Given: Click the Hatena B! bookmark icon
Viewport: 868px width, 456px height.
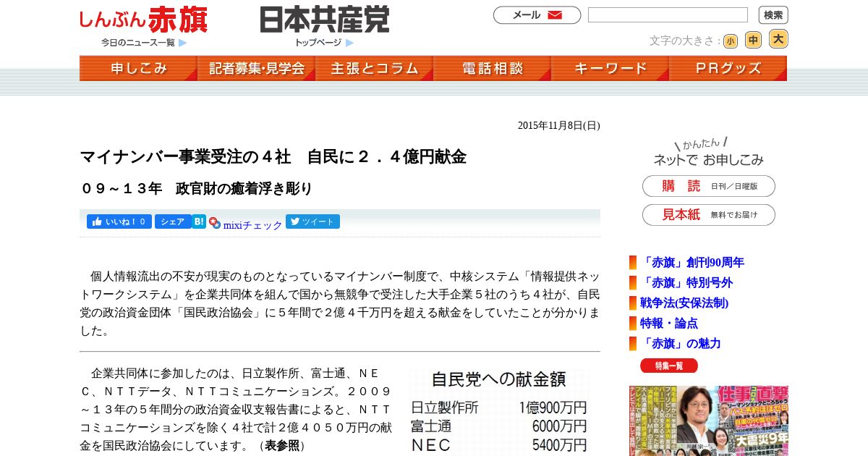Looking at the screenshot, I should [199, 222].
